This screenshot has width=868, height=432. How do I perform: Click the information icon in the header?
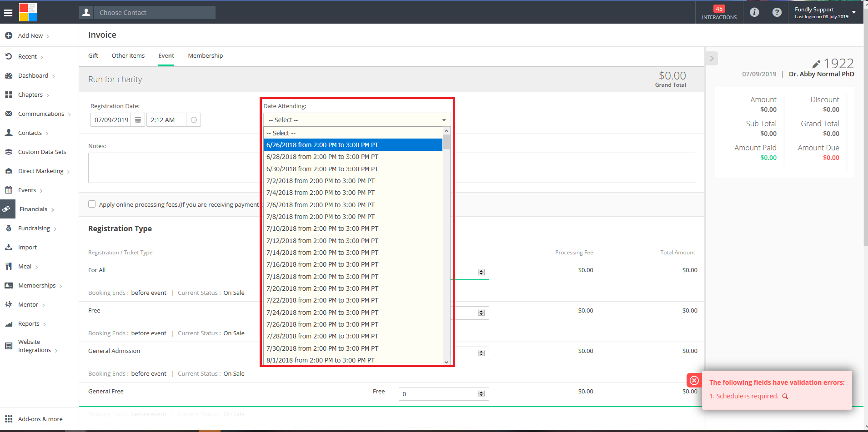754,12
